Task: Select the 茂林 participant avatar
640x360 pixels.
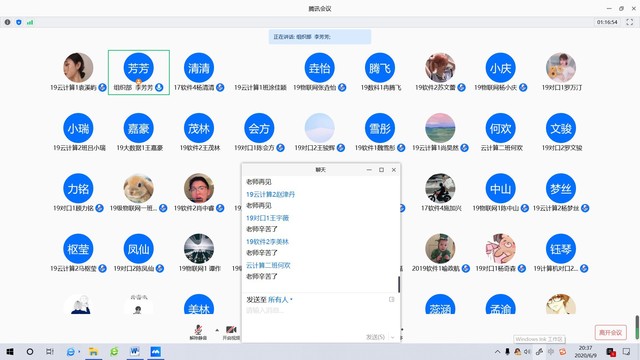Action: coord(199,128)
